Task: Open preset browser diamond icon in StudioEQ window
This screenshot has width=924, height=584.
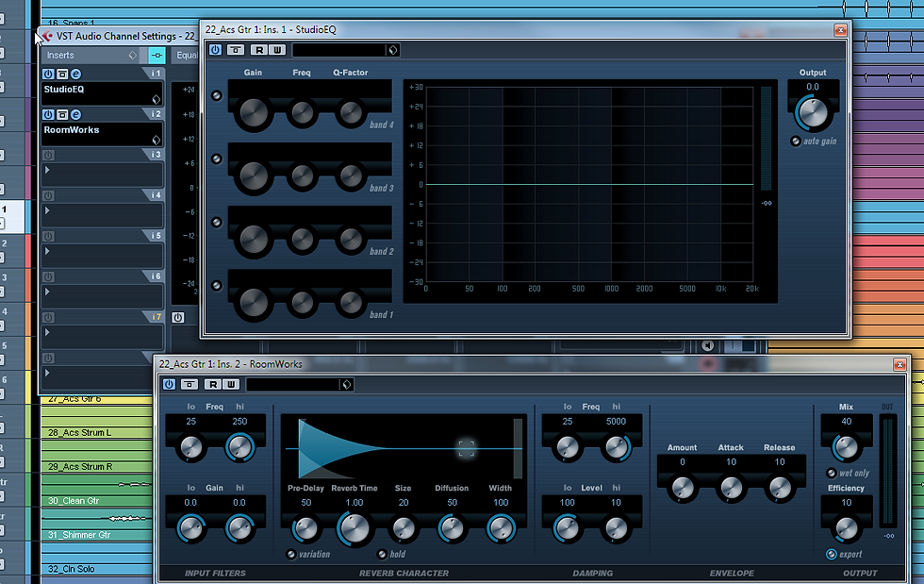Action: 393,50
